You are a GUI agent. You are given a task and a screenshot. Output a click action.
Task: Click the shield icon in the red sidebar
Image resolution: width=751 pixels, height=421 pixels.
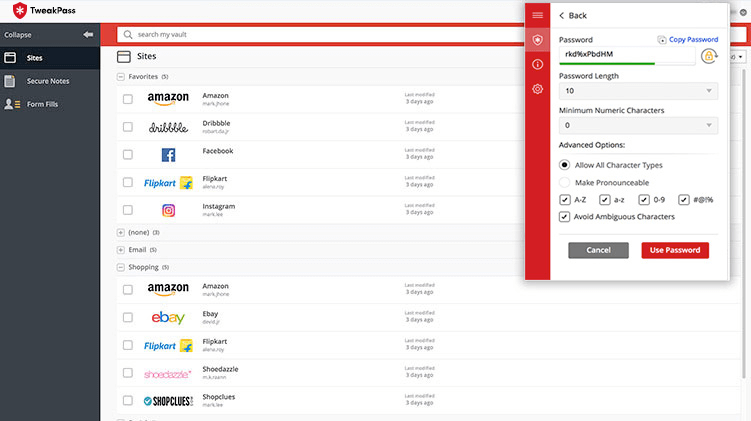537,39
